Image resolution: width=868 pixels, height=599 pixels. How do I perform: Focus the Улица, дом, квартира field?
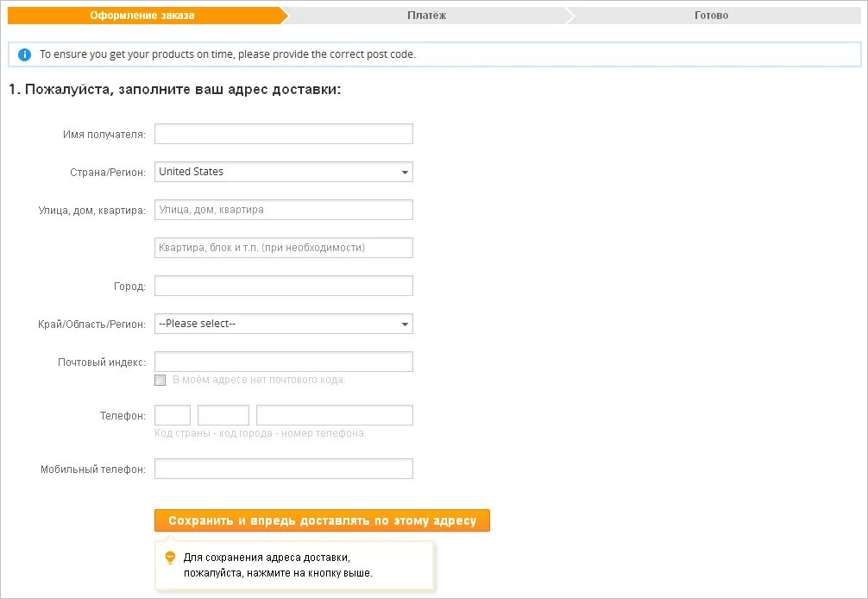pyautogui.click(x=283, y=210)
